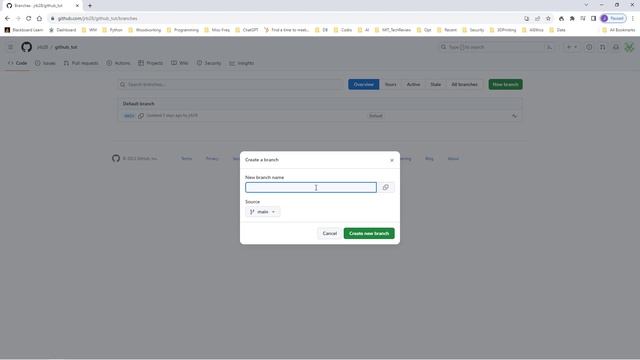Switch to the Wiki repository tab

point(180,63)
